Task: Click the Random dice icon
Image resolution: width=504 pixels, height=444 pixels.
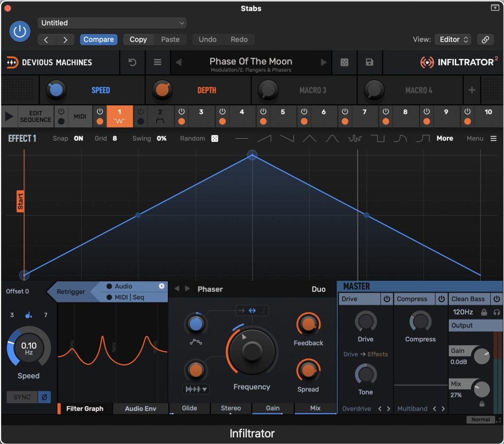Action: pos(215,138)
